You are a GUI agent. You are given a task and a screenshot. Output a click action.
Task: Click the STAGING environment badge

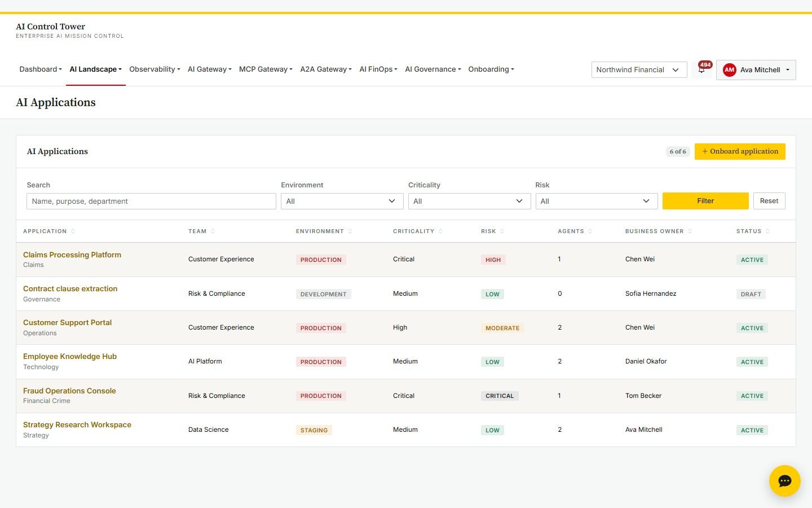[314, 430]
